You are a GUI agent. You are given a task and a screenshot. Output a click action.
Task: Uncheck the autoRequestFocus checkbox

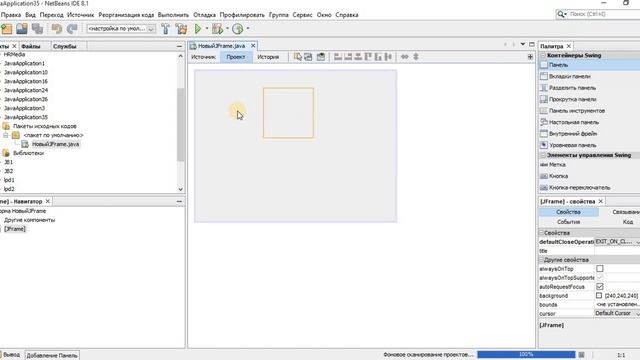tap(600, 287)
